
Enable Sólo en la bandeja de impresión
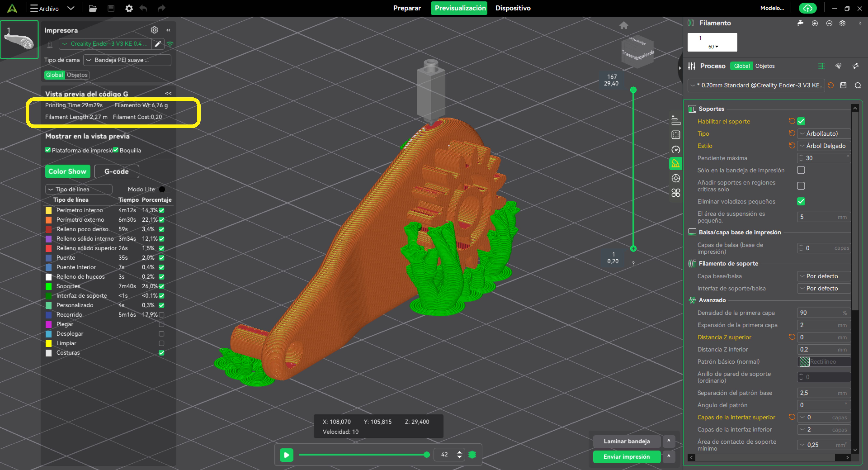(801, 170)
